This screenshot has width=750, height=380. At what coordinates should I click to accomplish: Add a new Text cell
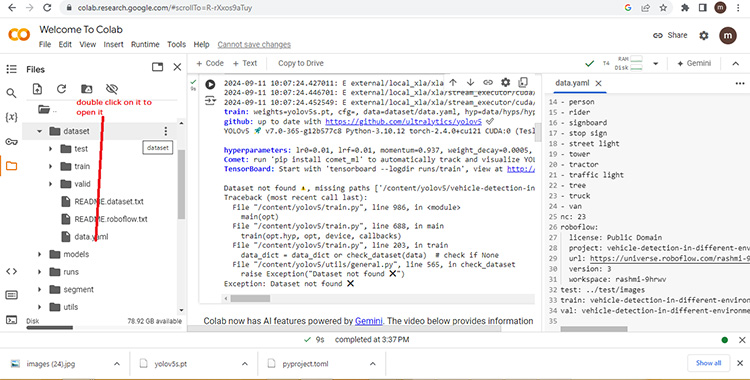click(x=244, y=63)
